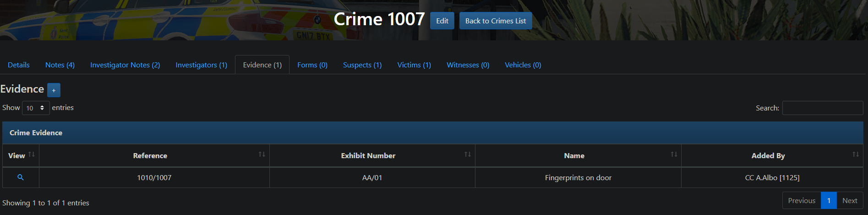Click Back to Crimes List button
Viewport: 868px width, 215px height.
pyautogui.click(x=496, y=21)
